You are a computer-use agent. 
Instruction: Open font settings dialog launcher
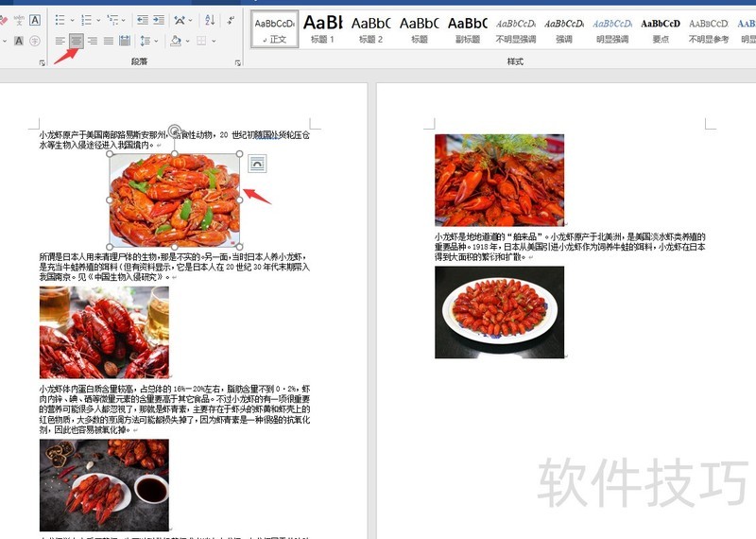click(43, 62)
